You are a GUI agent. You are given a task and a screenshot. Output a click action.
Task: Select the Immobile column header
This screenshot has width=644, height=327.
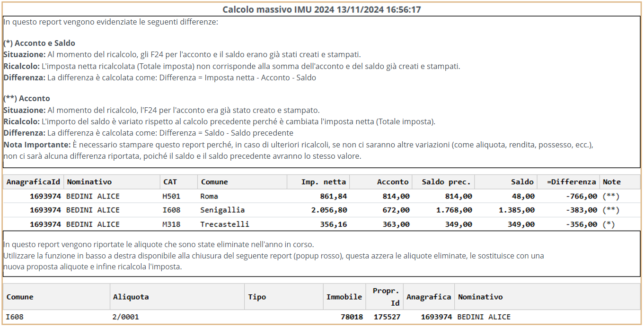point(344,297)
